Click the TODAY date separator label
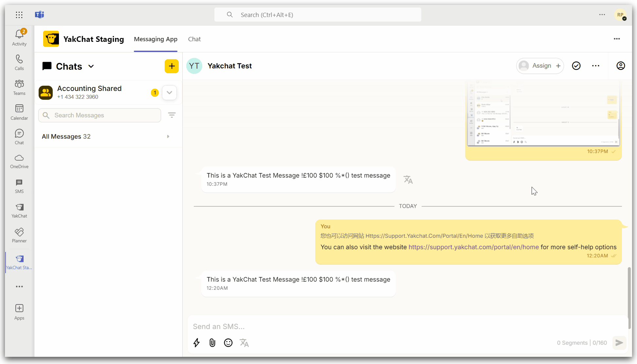Screen dimensions: 637x364 408,206
